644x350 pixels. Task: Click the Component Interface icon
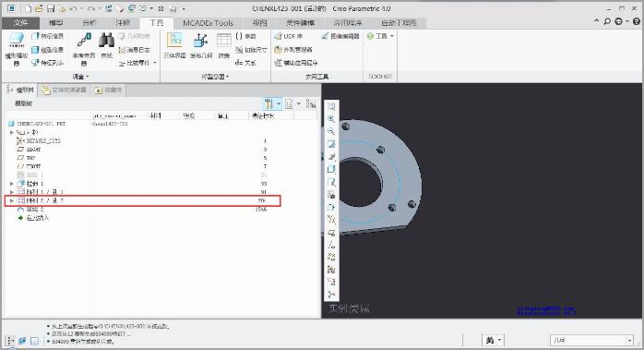[175, 44]
